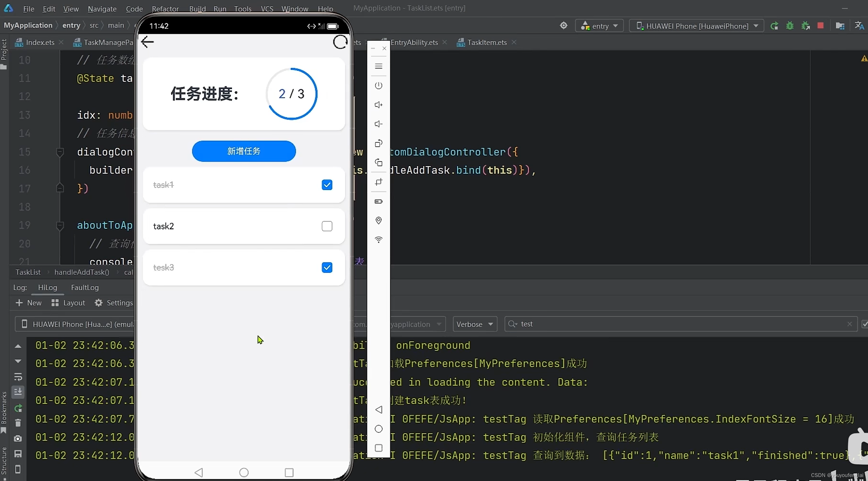
Task: Open the emulator location pin settings
Action: [378, 221]
